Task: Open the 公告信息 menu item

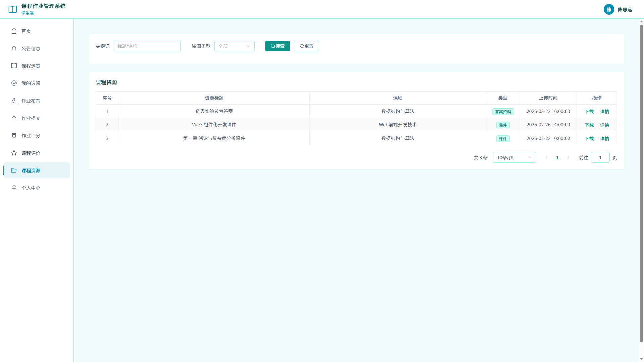Action: click(x=37, y=48)
